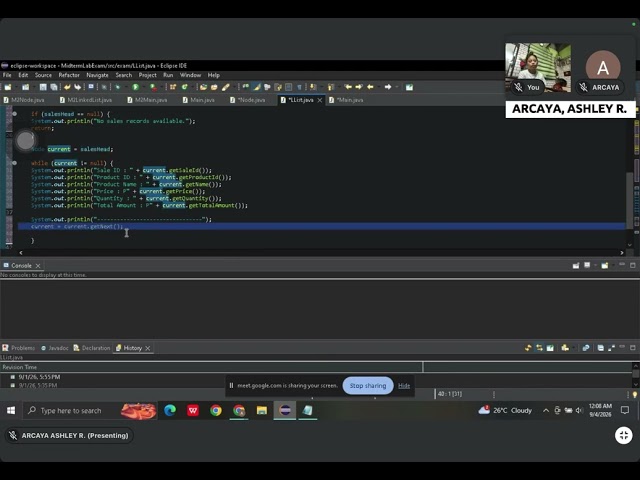Image resolution: width=640 pixels, height=480 pixels.
Task: Collapse the if (salesHead == null) code block
Action: tap(14, 114)
